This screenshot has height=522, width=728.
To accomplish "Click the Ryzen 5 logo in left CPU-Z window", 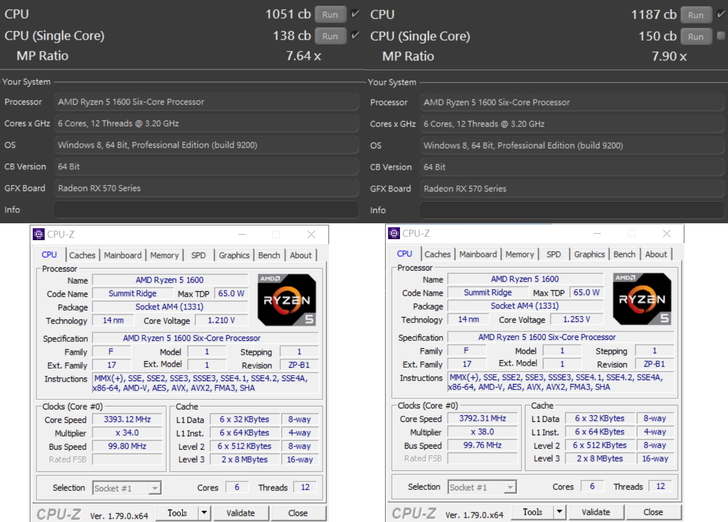I will (x=286, y=298).
